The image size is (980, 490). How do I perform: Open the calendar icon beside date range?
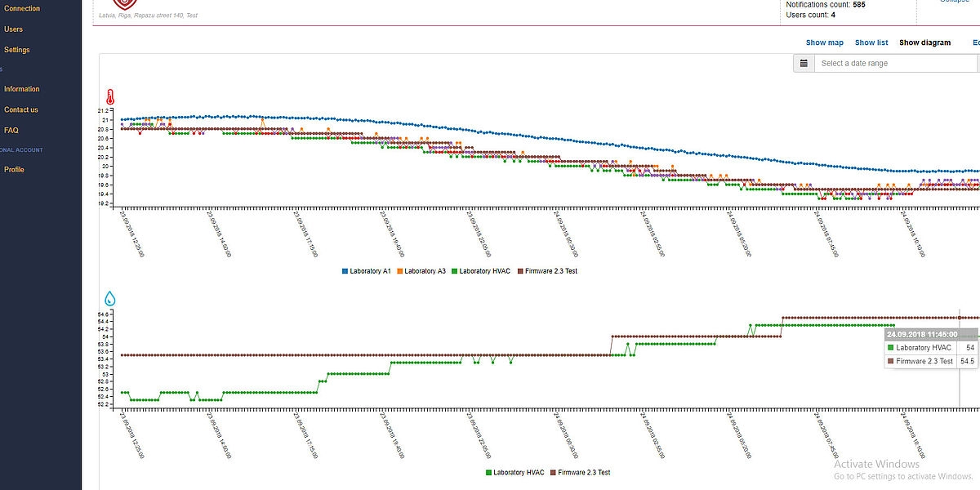coord(804,64)
